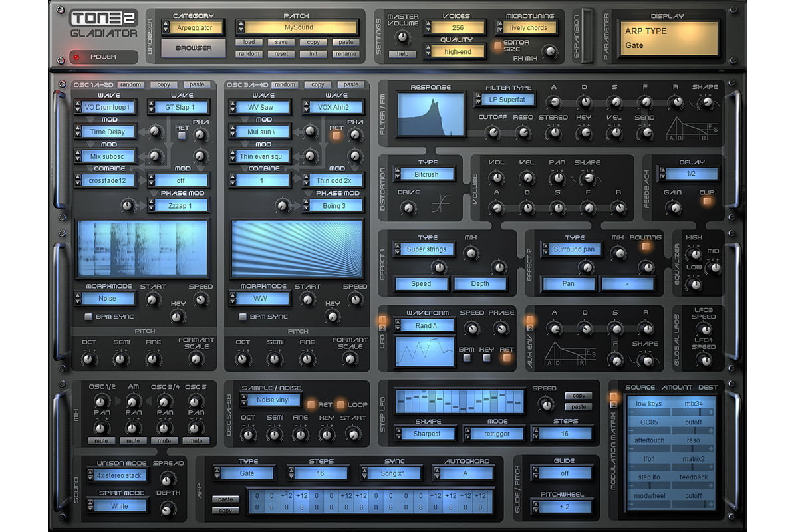The width and height of the screenshot is (798, 532).
Task: Check the LFO BPM checkbox
Action: point(468,358)
